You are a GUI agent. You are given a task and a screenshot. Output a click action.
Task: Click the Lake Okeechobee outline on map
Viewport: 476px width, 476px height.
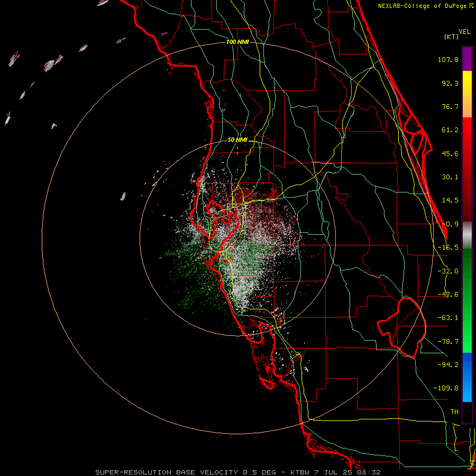tap(401, 327)
